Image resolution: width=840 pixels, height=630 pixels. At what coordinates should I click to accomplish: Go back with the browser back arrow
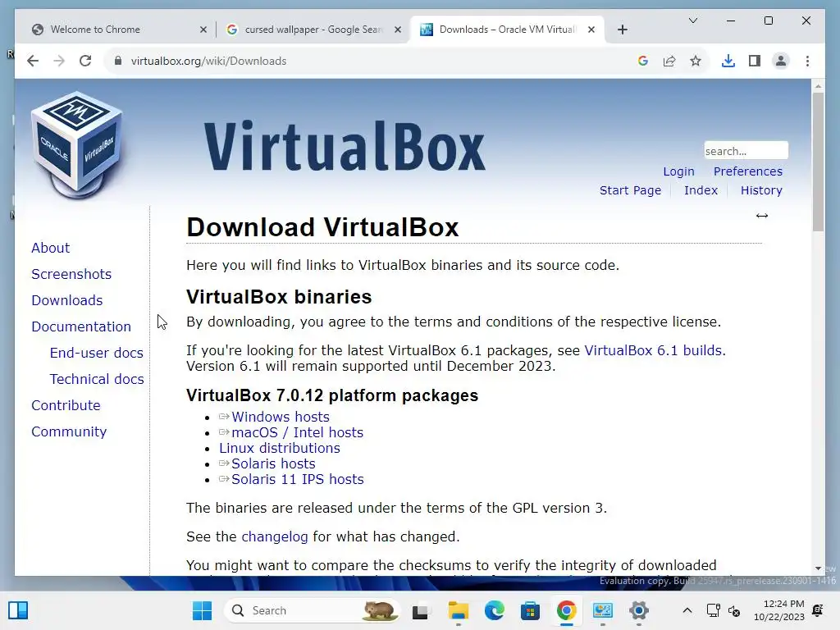[x=33, y=61]
